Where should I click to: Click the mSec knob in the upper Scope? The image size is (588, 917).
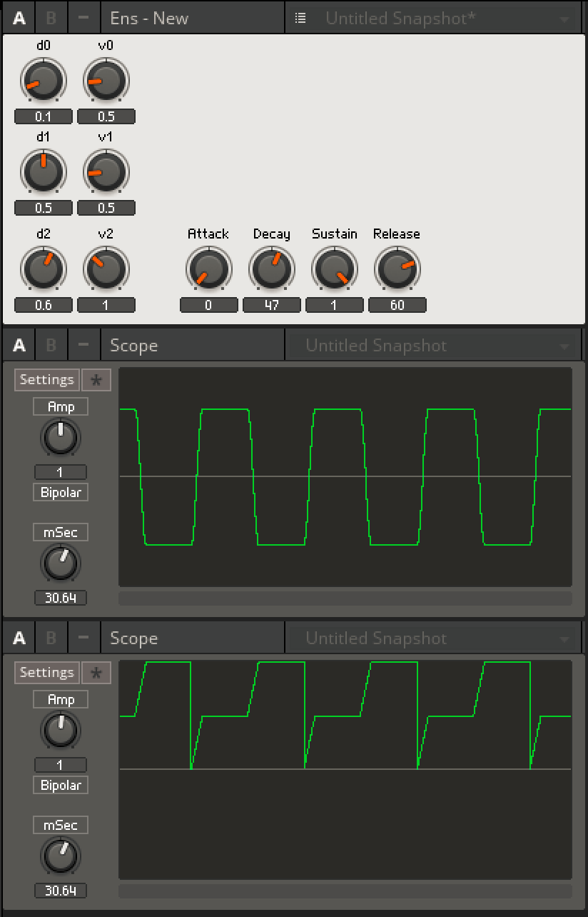61,563
